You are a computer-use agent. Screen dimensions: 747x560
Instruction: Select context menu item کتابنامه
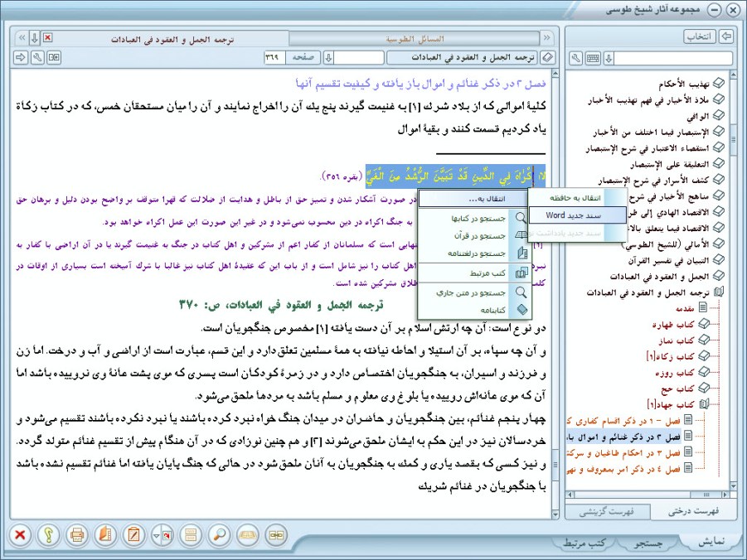[473, 310]
